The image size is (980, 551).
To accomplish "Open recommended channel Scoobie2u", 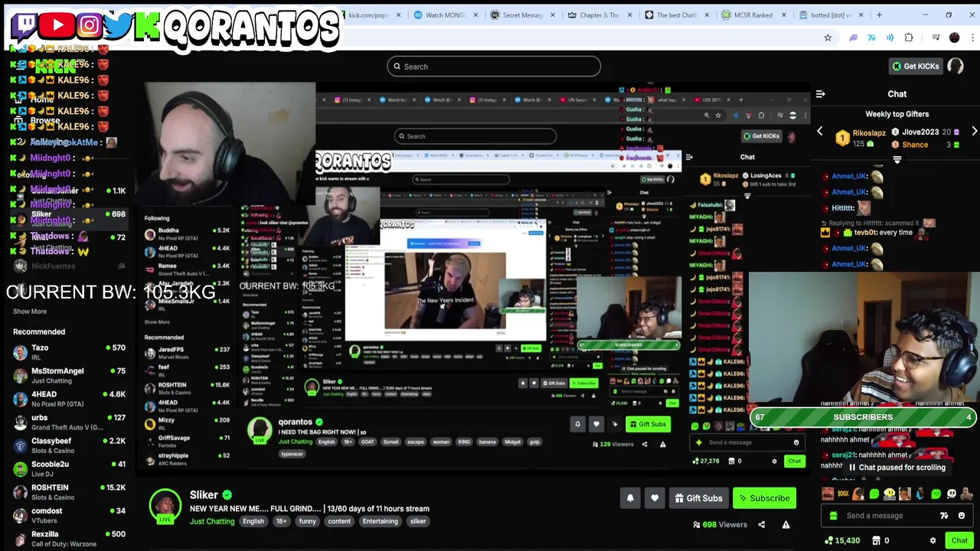I will [69, 468].
